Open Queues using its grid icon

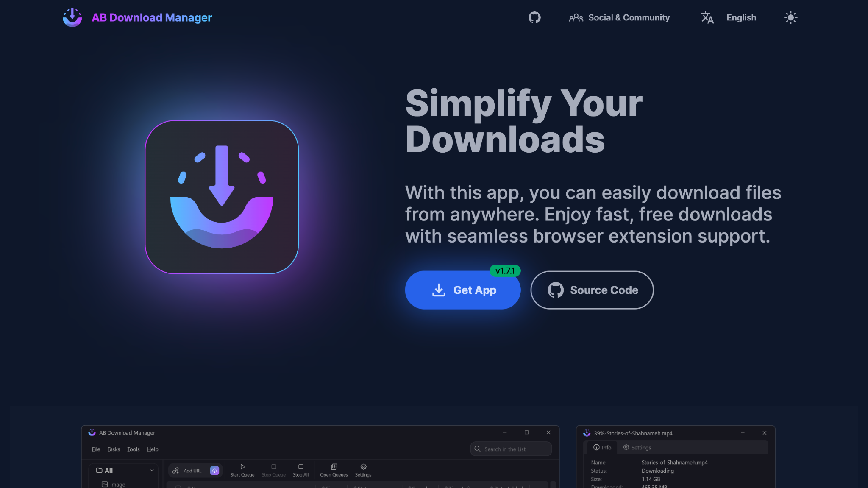click(333, 466)
